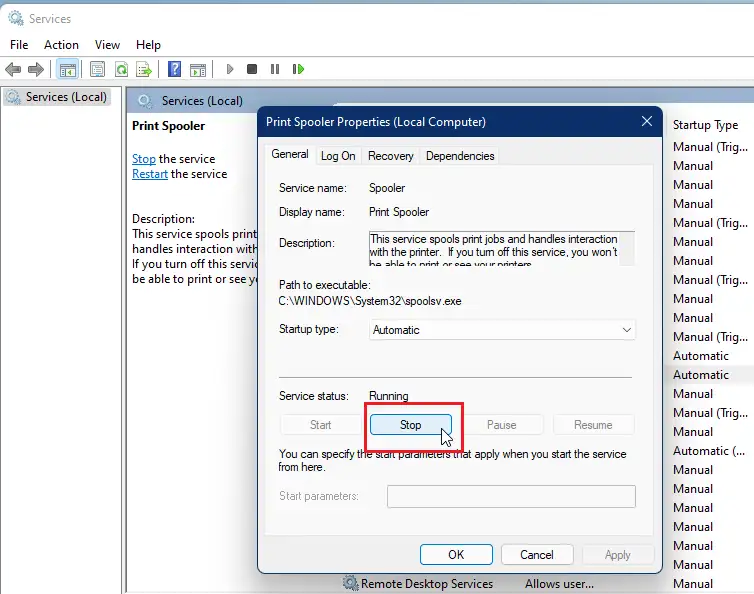Click the Restart Service toolbar icon

coord(298,69)
